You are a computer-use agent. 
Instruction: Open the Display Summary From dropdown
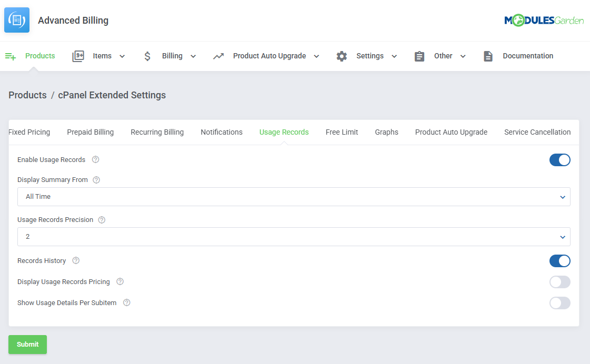pyautogui.click(x=294, y=197)
